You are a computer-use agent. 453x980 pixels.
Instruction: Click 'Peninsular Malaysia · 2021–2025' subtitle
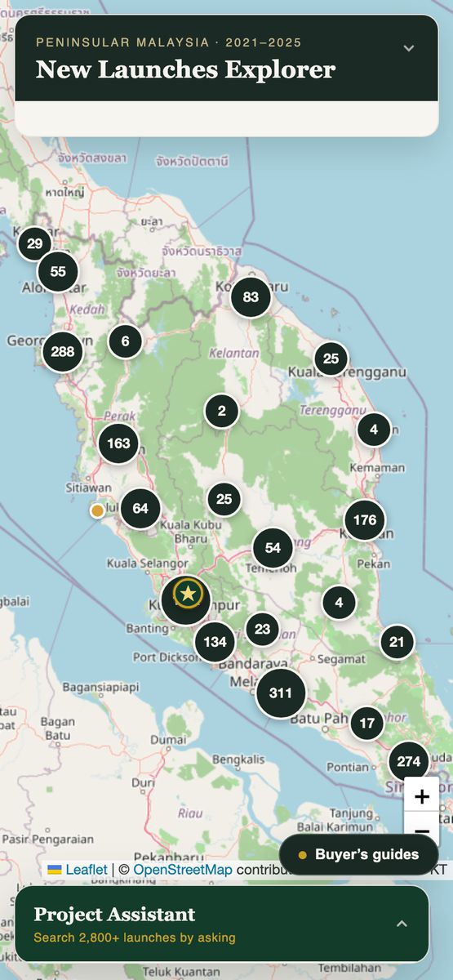coord(169,42)
